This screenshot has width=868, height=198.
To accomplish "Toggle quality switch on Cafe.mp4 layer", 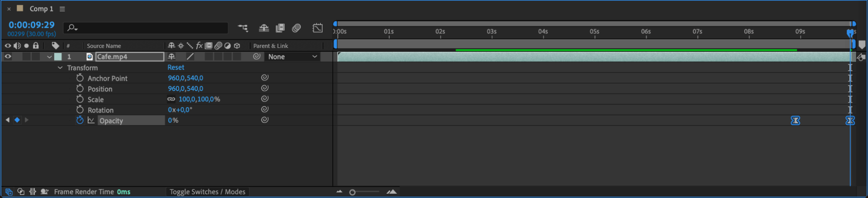I will 190,56.
